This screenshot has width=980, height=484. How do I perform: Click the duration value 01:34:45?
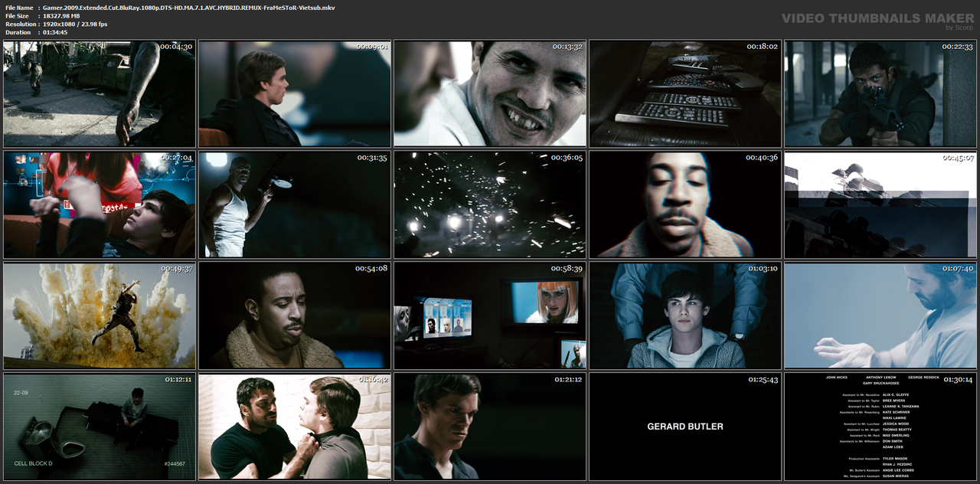55,32
